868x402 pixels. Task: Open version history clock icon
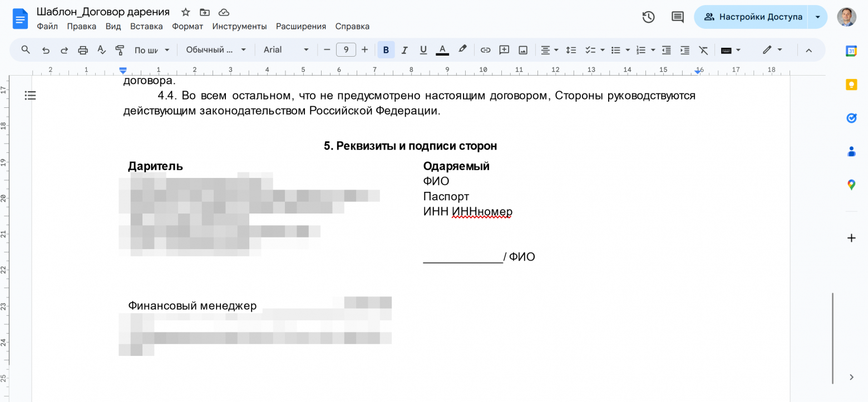[x=648, y=17]
